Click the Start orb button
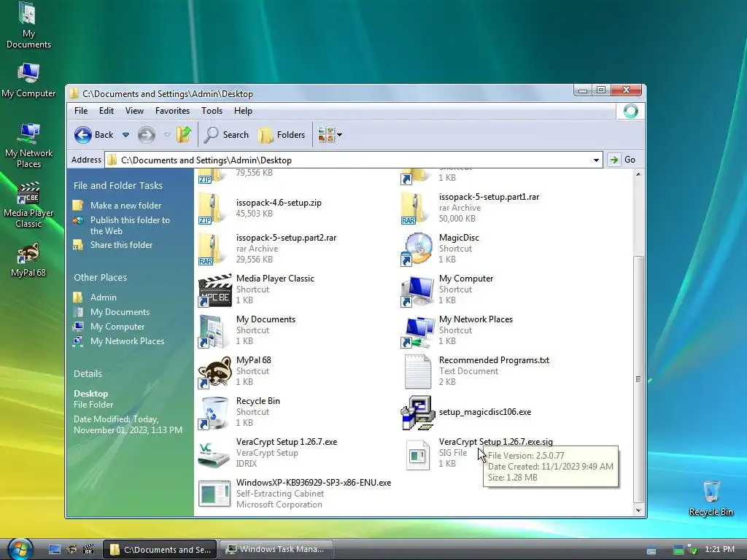Image resolution: width=747 pixels, height=560 pixels. pos(20,549)
